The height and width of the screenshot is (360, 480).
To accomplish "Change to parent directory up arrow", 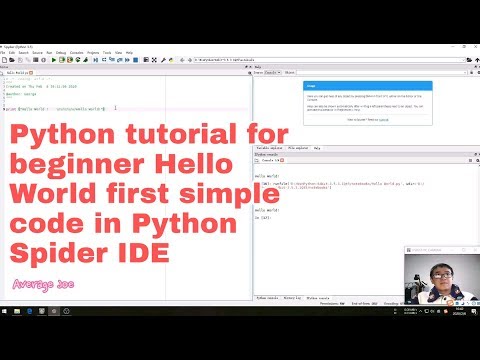I will coord(477,60).
